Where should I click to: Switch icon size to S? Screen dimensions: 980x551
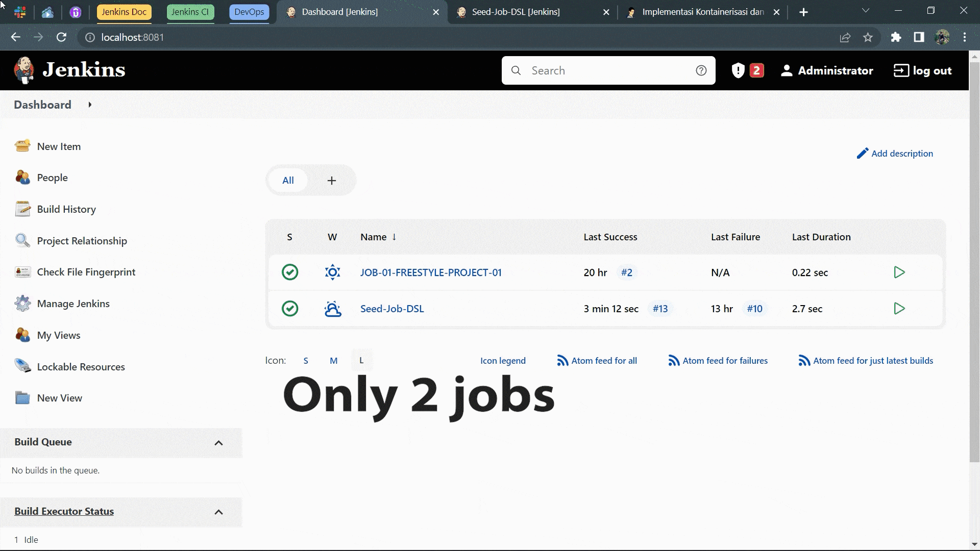tap(306, 361)
